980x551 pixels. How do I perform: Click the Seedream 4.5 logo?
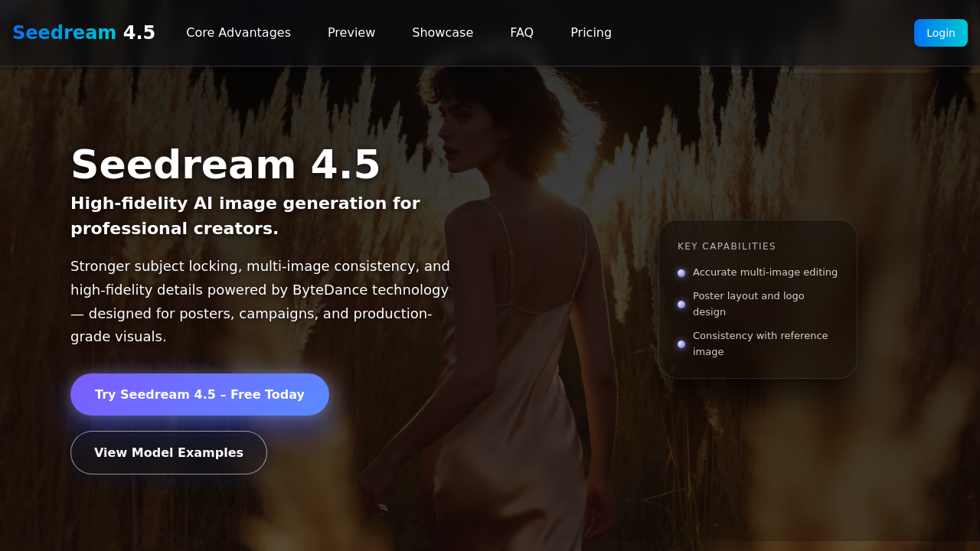(83, 32)
